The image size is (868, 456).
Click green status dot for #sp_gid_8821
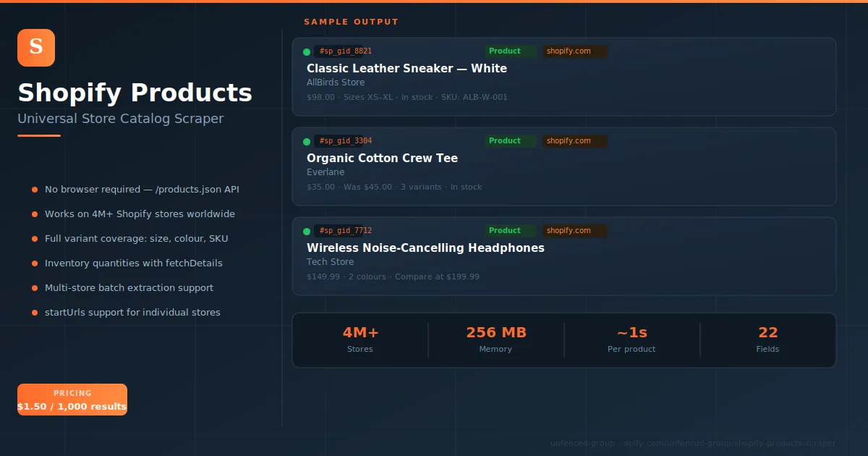coord(307,51)
